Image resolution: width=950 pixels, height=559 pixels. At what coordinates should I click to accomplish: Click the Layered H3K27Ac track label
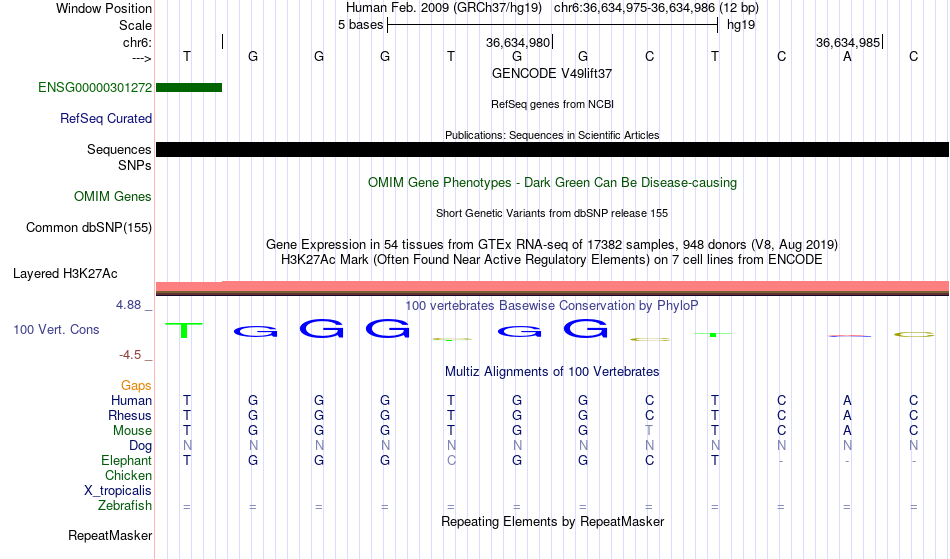pyautogui.click(x=65, y=274)
